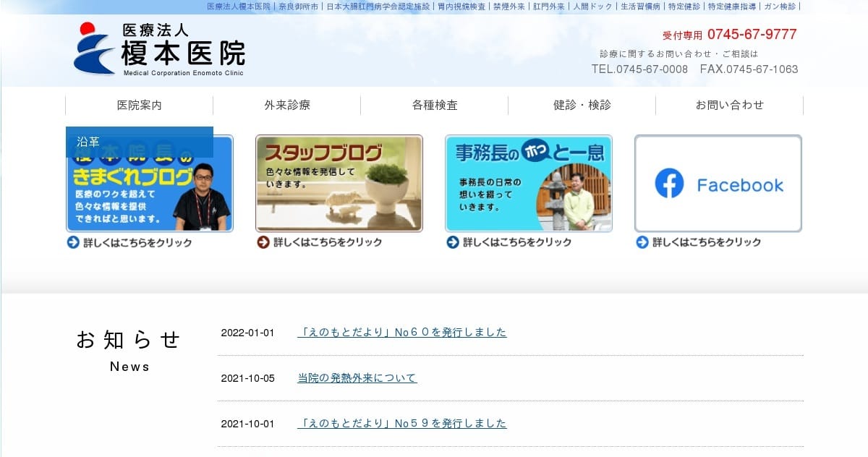Select 沿革 submenu item

[x=139, y=142]
